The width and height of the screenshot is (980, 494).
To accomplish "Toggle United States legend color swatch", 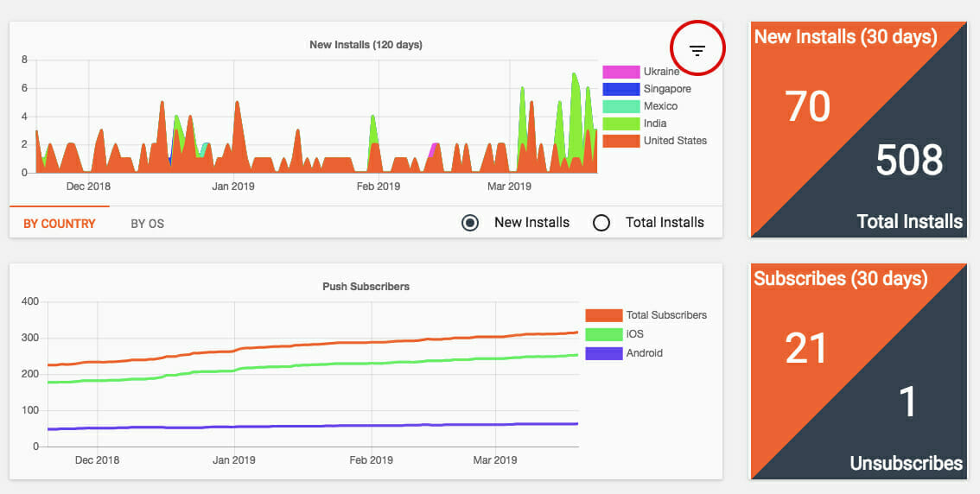I will point(621,141).
